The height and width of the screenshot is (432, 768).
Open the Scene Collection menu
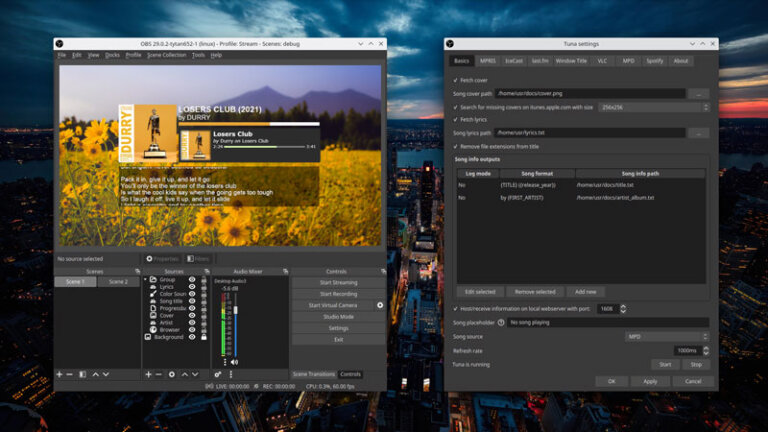[x=167, y=55]
